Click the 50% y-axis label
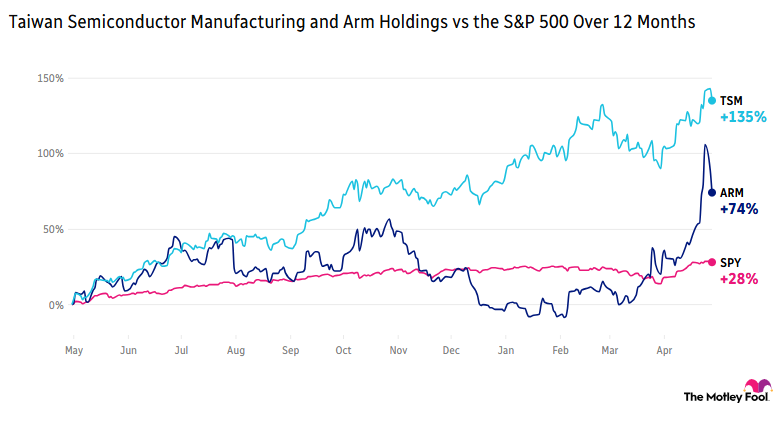 click(x=53, y=229)
